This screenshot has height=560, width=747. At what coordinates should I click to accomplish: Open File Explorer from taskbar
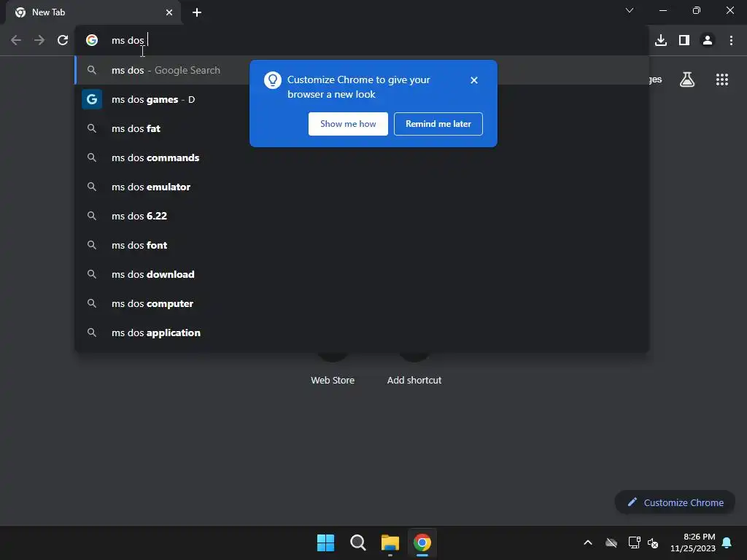(390, 542)
